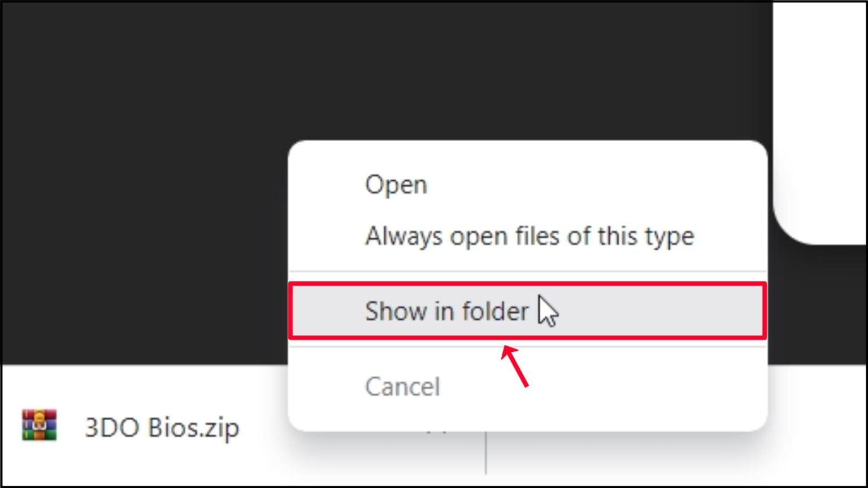This screenshot has width=868, height=488.
Task: Click the vertical divider line in the download shelf
Action: [486, 453]
